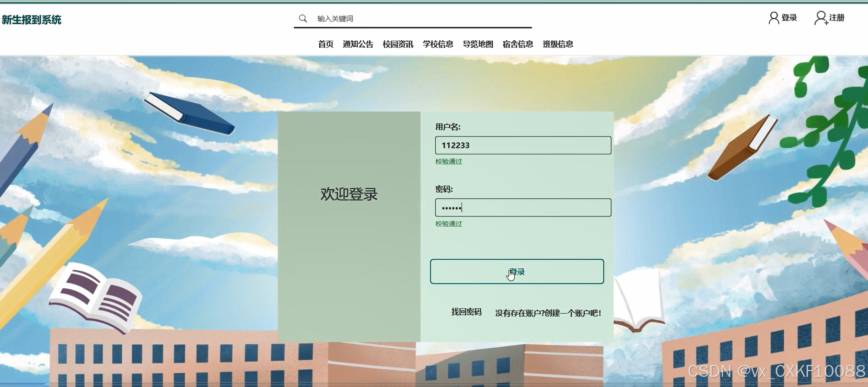Screen dimensions: 868x387
Task: Open the 通知公告 menu item
Action: pyautogui.click(x=358, y=44)
